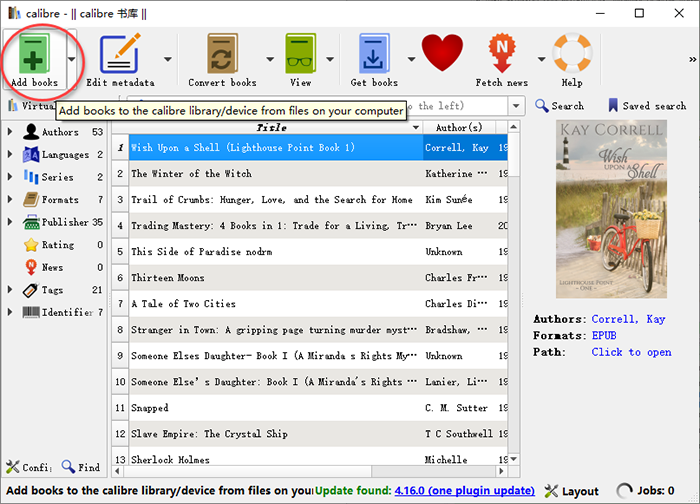The image size is (700, 504).
Task: Click the Convert books icon
Action: click(x=222, y=54)
